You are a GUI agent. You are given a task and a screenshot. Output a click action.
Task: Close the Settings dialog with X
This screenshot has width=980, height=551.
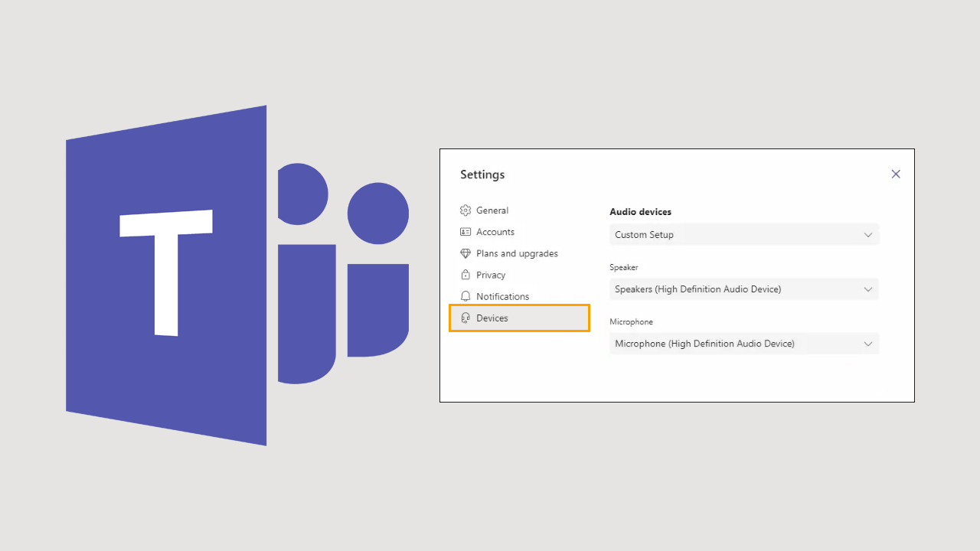pyautogui.click(x=896, y=174)
